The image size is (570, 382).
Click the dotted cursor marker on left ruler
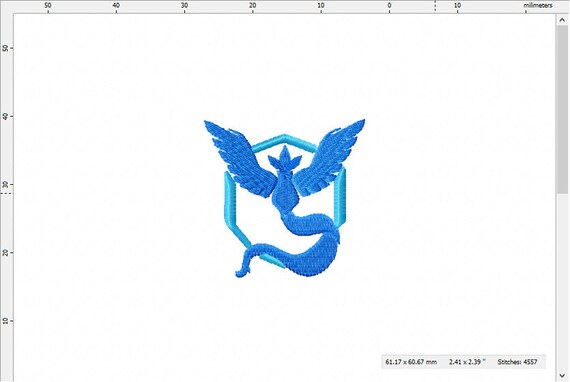click(x=6, y=193)
